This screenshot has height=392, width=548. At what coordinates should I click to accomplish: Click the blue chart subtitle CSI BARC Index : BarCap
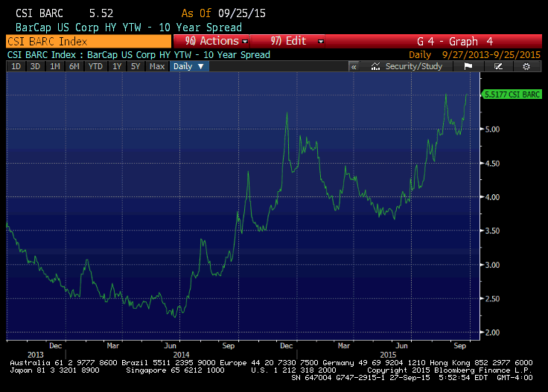point(138,55)
